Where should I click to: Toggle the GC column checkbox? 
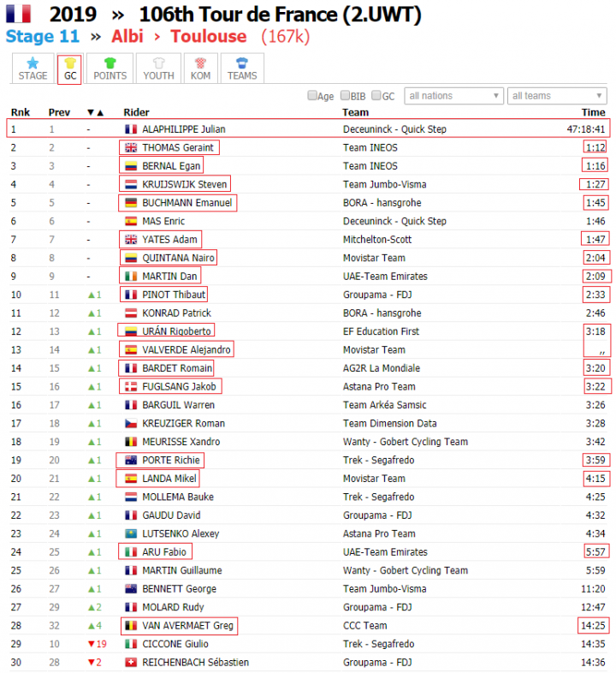[x=376, y=95]
